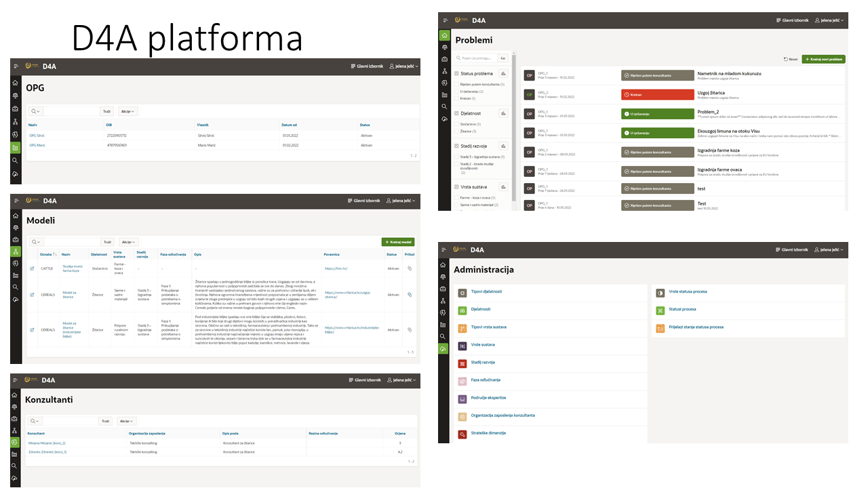This screenshot has height=488, width=868.
Task: Click the home icon in Administracija sidebar
Action: (443, 265)
